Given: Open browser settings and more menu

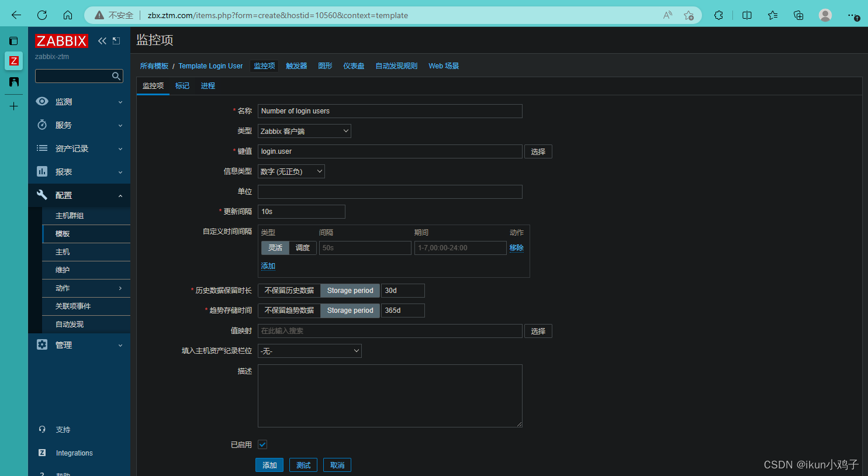Looking at the screenshot, I should click(853, 15).
